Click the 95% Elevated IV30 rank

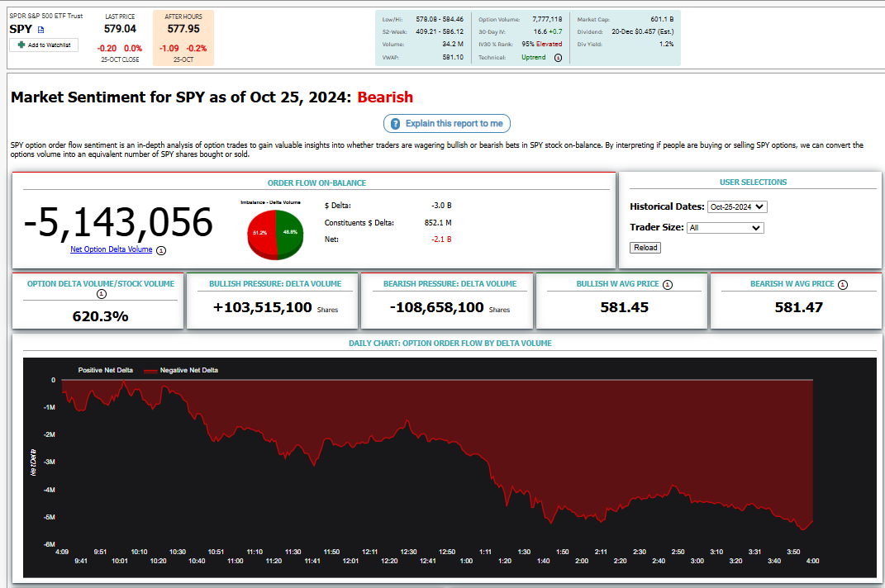click(542, 44)
